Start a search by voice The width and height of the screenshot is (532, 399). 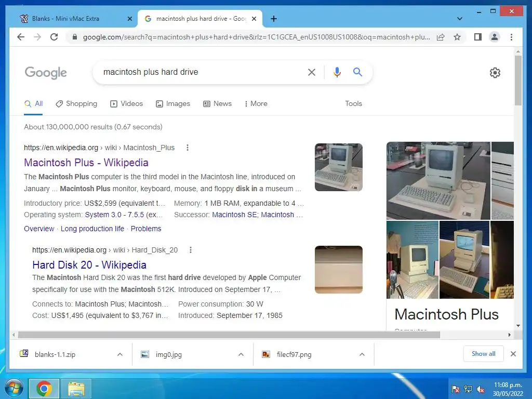pos(337,72)
